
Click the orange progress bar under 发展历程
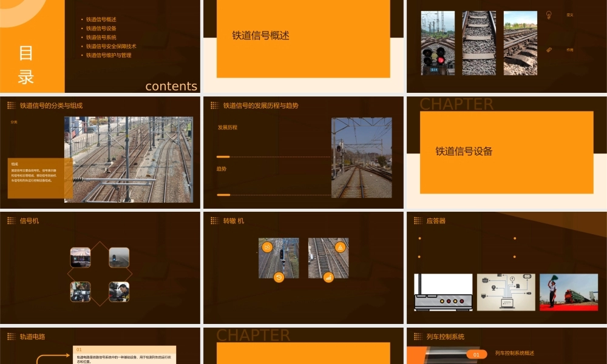pos(223,157)
